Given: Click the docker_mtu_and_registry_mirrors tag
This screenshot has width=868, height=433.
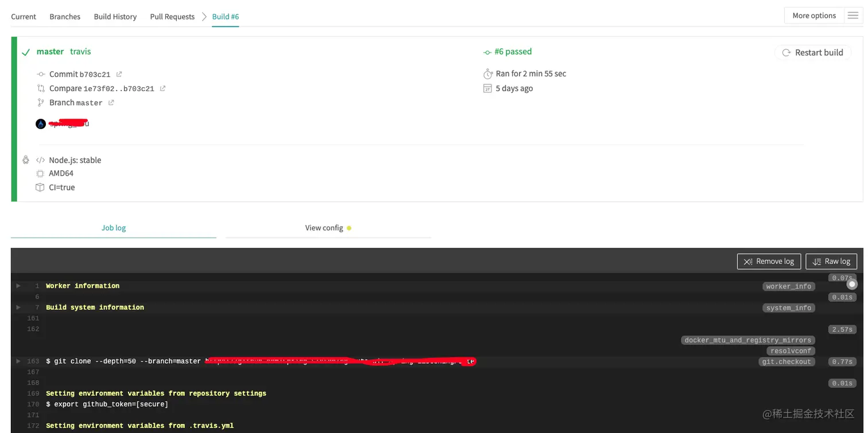Looking at the screenshot, I should click(x=748, y=340).
